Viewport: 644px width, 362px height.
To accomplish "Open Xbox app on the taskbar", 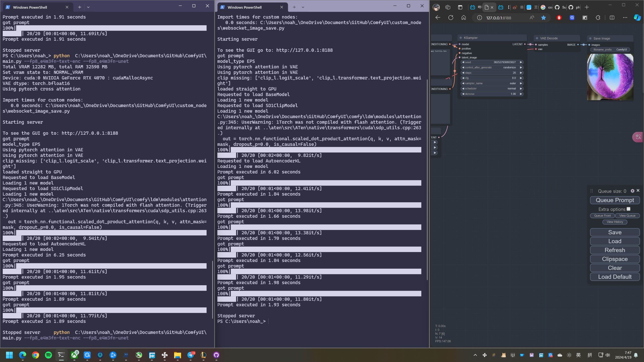I will (x=74, y=355).
